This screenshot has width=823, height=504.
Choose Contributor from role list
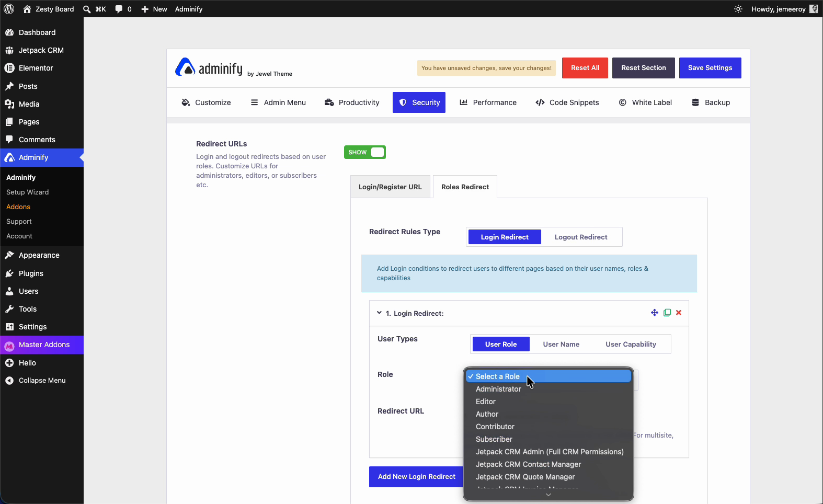tap(548, 427)
